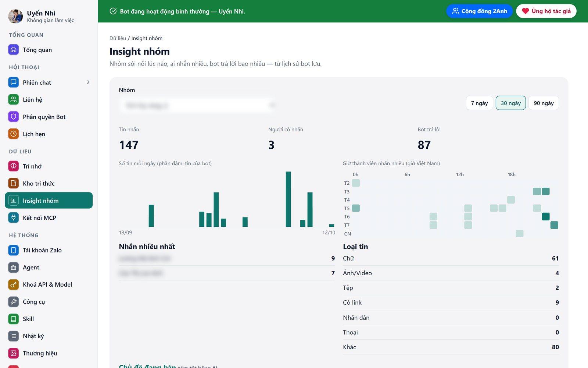Click the Ủng hộ tác giả button
Screen dimensions: 588x368
[546, 11]
